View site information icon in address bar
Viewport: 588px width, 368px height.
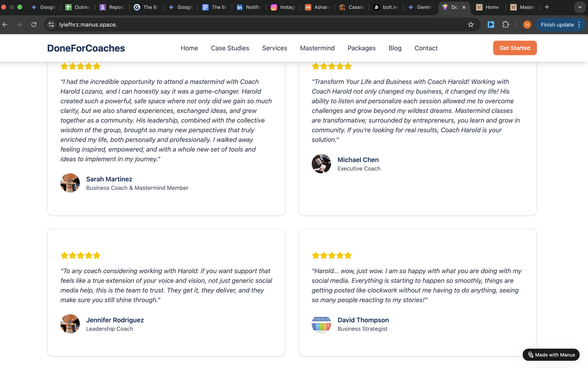click(51, 25)
